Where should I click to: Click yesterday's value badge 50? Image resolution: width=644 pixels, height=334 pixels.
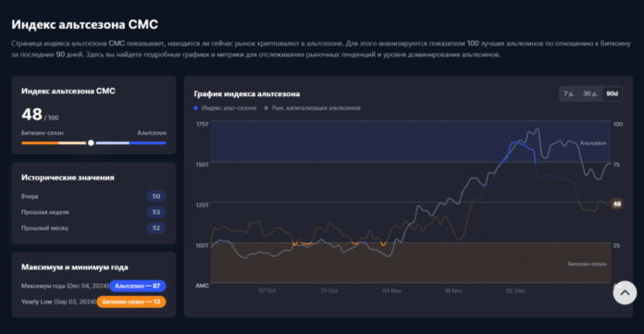tap(156, 196)
